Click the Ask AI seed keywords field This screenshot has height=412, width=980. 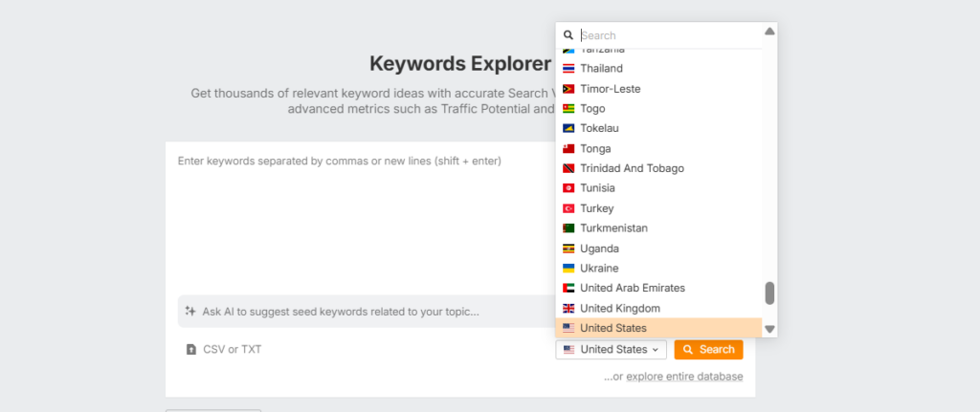[x=367, y=311]
